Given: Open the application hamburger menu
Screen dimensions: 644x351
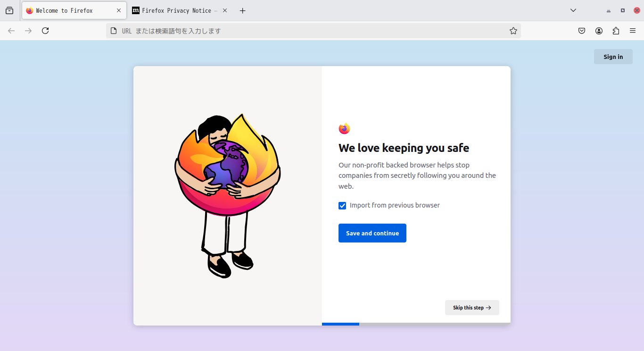Looking at the screenshot, I should click(633, 31).
